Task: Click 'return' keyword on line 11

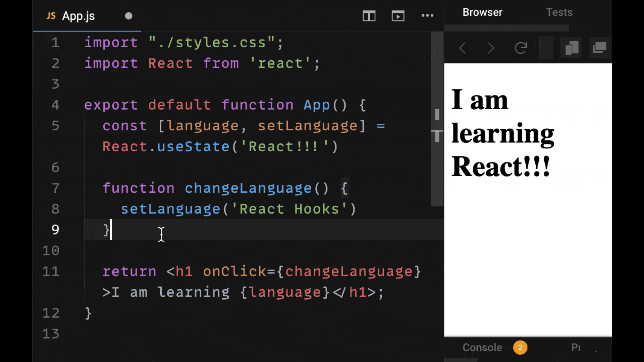Action: coord(129,271)
